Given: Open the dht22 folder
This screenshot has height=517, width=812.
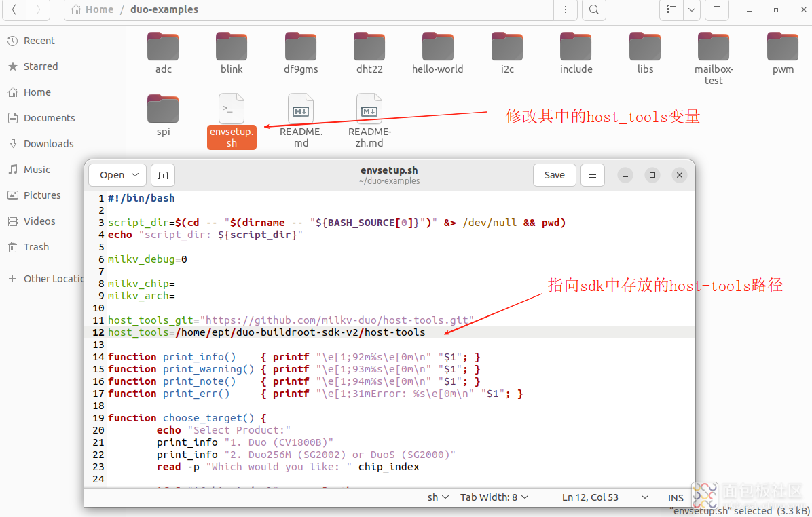Looking at the screenshot, I should 369,53.
